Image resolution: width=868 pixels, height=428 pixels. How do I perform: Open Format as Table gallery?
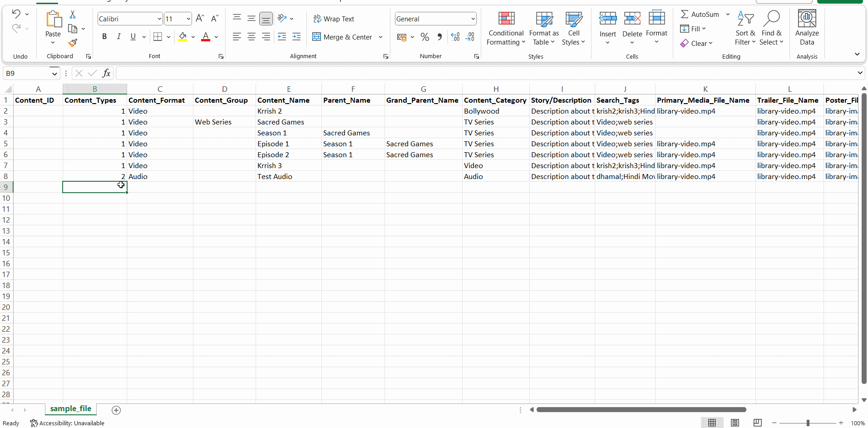coord(544,28)
